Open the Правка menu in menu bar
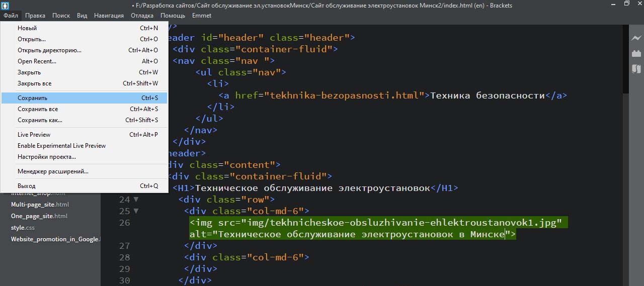 tap(35, 16)
